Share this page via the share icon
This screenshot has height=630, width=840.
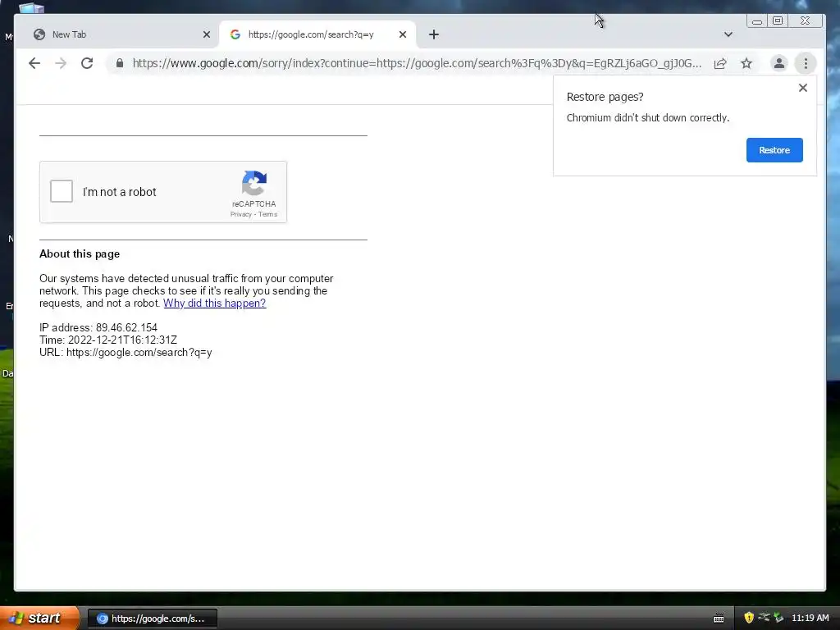[x=720, y=63]
